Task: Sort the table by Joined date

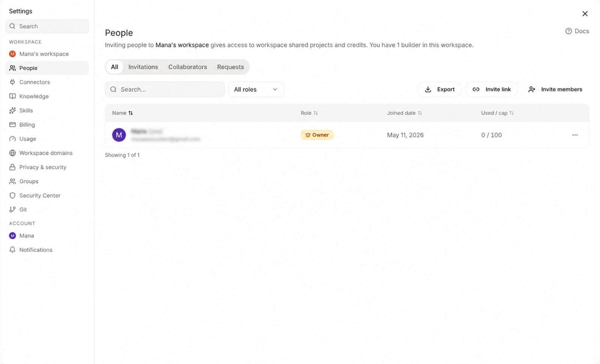Action: [x=404, y=113]
